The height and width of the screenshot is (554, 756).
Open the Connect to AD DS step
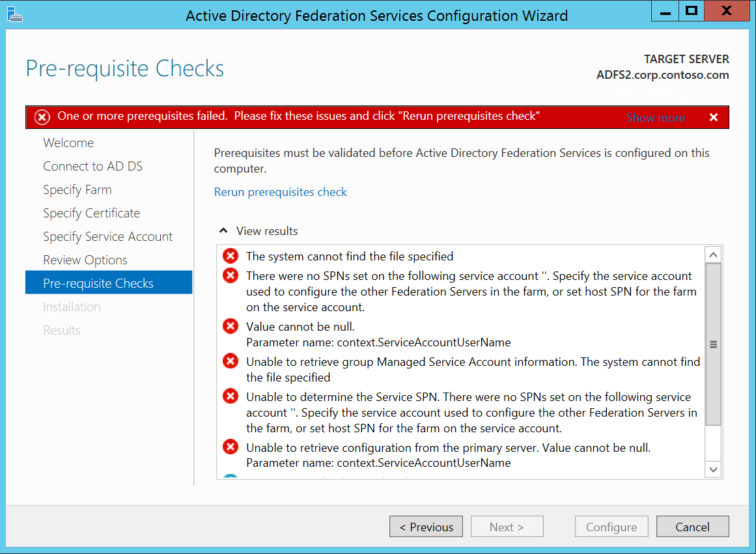(x=92, y=167)
